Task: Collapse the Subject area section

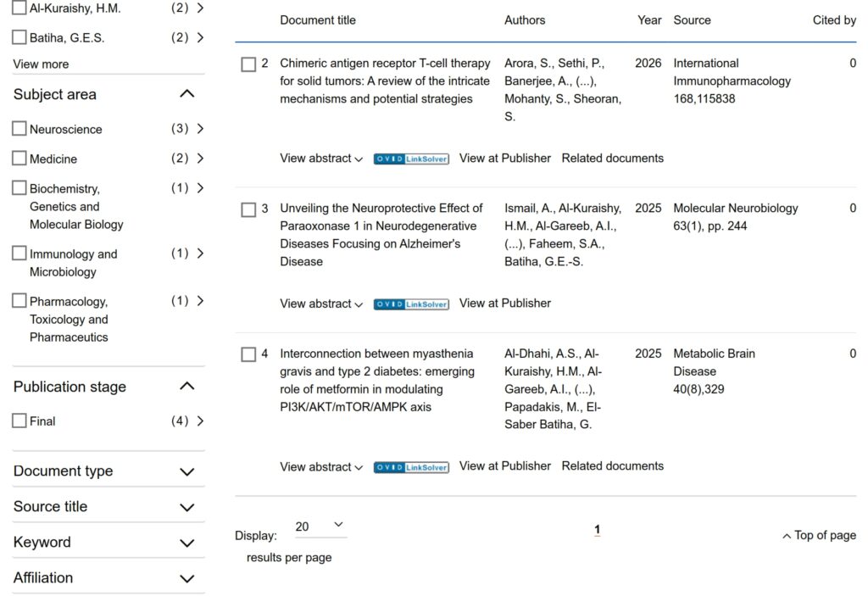Action: (x=187, y=94)
